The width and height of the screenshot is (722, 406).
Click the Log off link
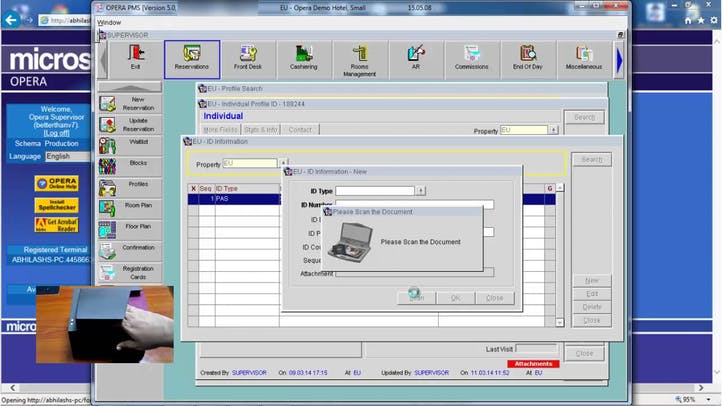coord(57,133)
